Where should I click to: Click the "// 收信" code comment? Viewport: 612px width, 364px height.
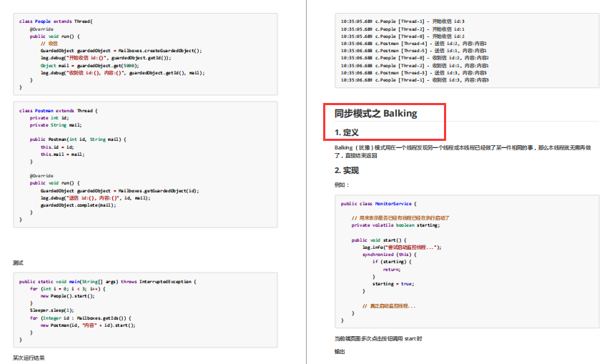tap(49, 44)
